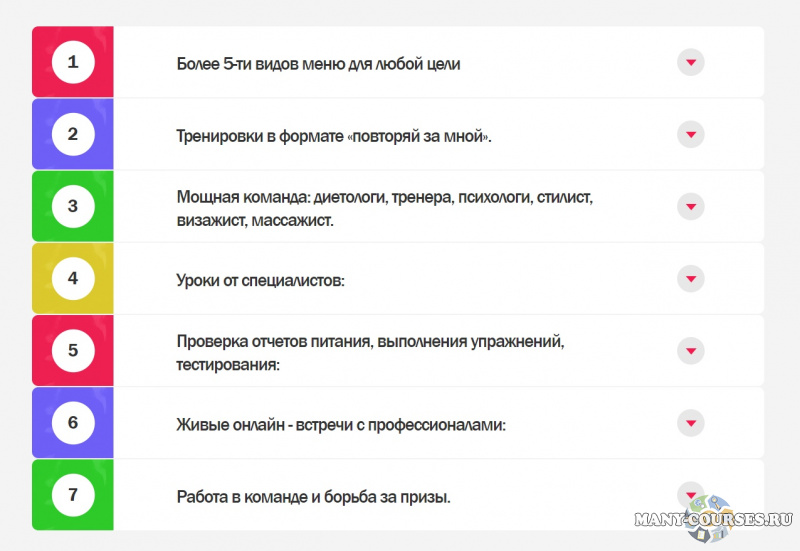Expand the arrow for item 1 menu types
This screenshot has height=551, width=800.
coord(690,62)
